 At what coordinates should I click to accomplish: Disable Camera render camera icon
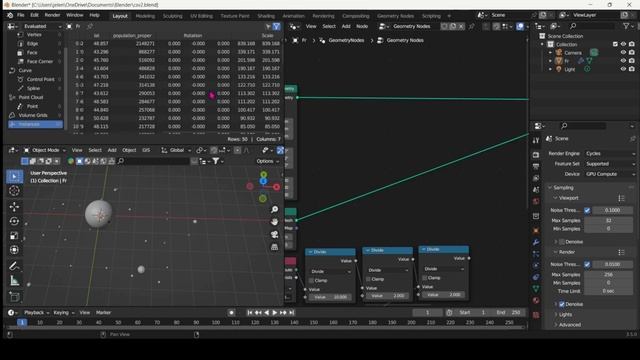click(632, 53)
